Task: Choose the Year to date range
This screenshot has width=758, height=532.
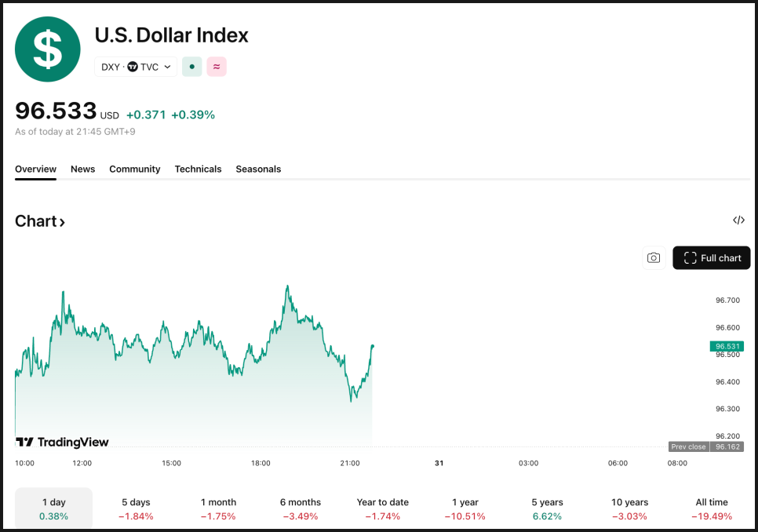Action: click(x=382, y=508)
